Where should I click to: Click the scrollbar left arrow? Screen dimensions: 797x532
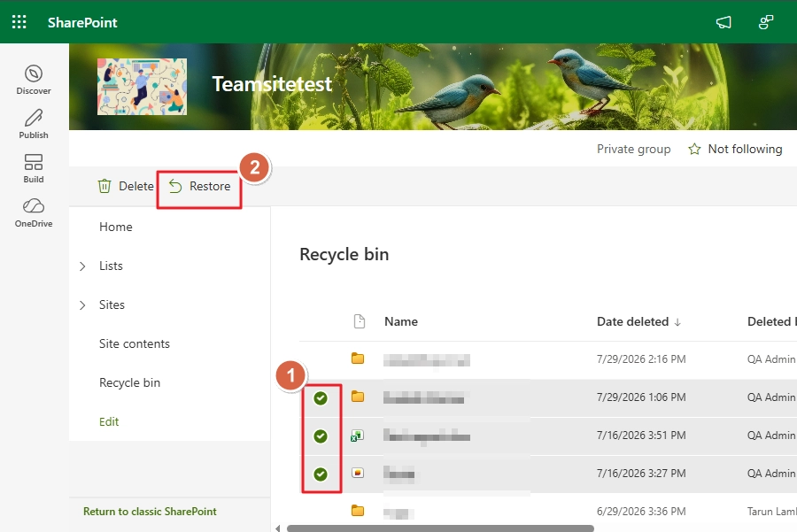pos(277,528)
